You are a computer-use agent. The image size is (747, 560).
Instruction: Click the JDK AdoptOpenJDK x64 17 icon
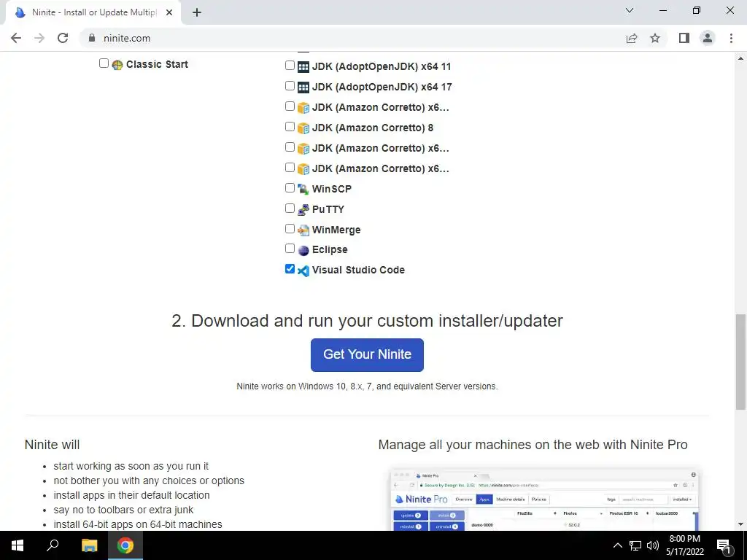click(x=303, y=87)
